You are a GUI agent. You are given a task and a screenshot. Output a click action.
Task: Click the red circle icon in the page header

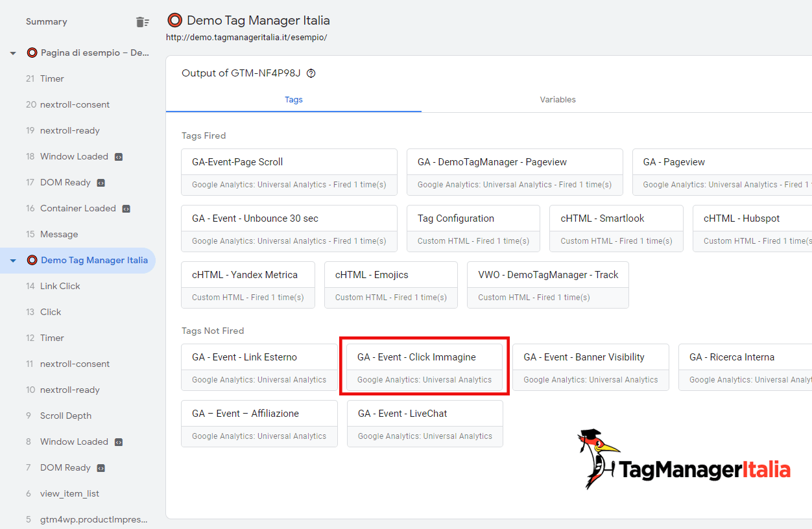[x=174, y=20]
